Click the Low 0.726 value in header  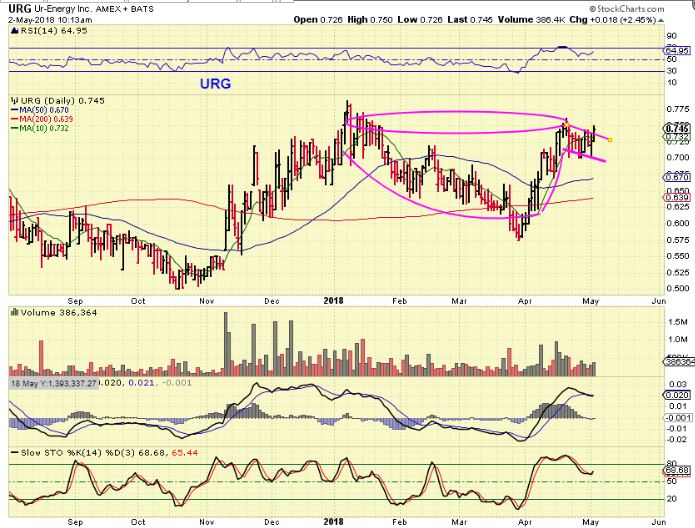(x=420, y=20)
